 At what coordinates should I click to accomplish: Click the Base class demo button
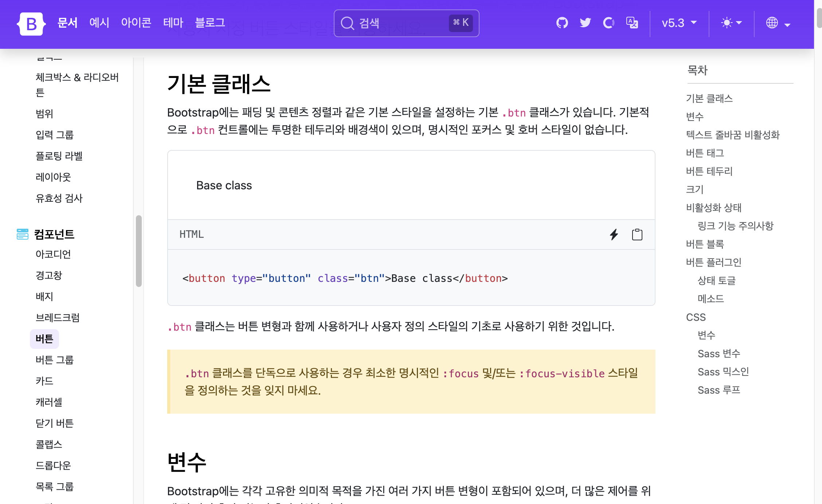tap(224, 185)
